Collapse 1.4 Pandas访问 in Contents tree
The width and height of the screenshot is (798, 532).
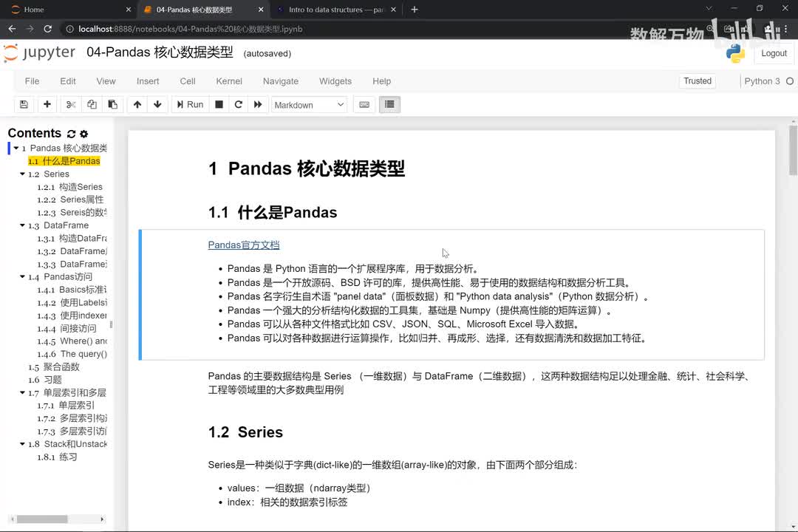(x=22, y=277)
